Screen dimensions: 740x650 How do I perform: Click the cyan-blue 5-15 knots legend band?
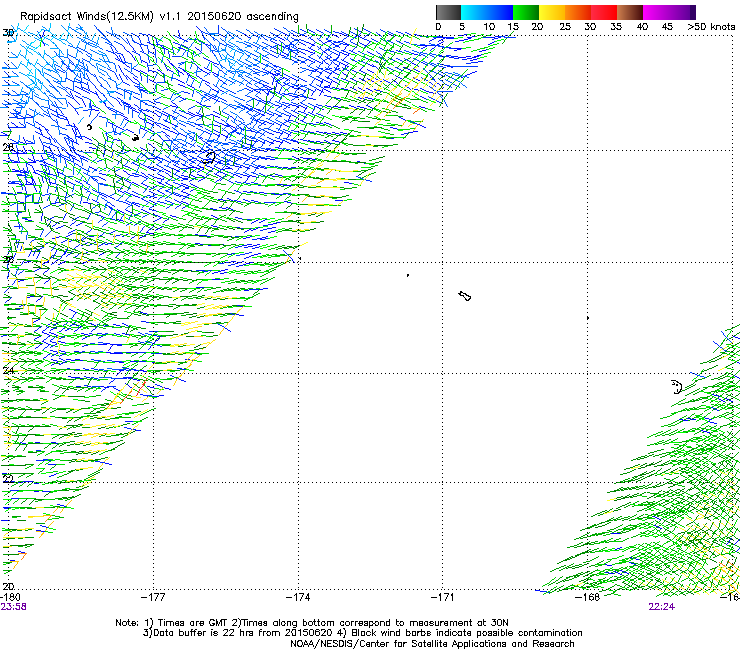(487, 12)
